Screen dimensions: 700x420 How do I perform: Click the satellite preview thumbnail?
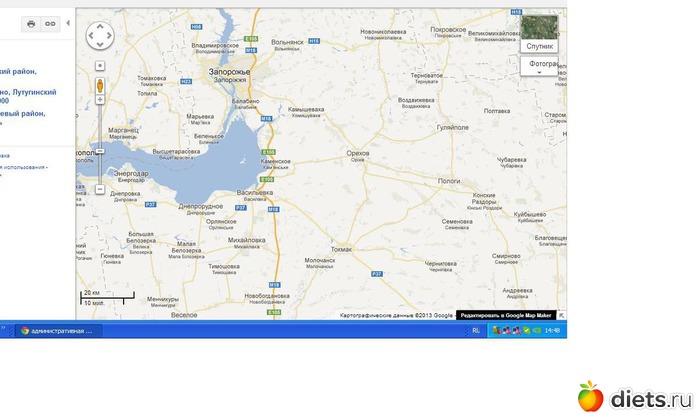click(539, 27)
